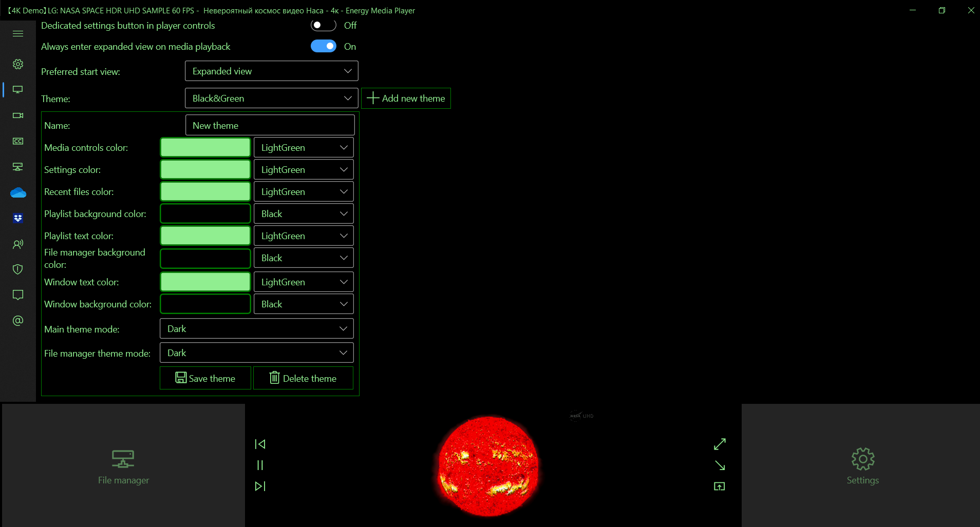Open File manager theme mode dropdown

pos(257,353)
